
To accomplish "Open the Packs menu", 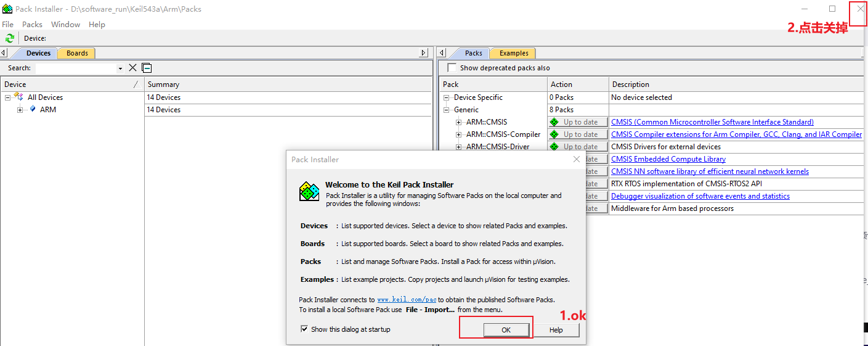I will tap(32, 24).
